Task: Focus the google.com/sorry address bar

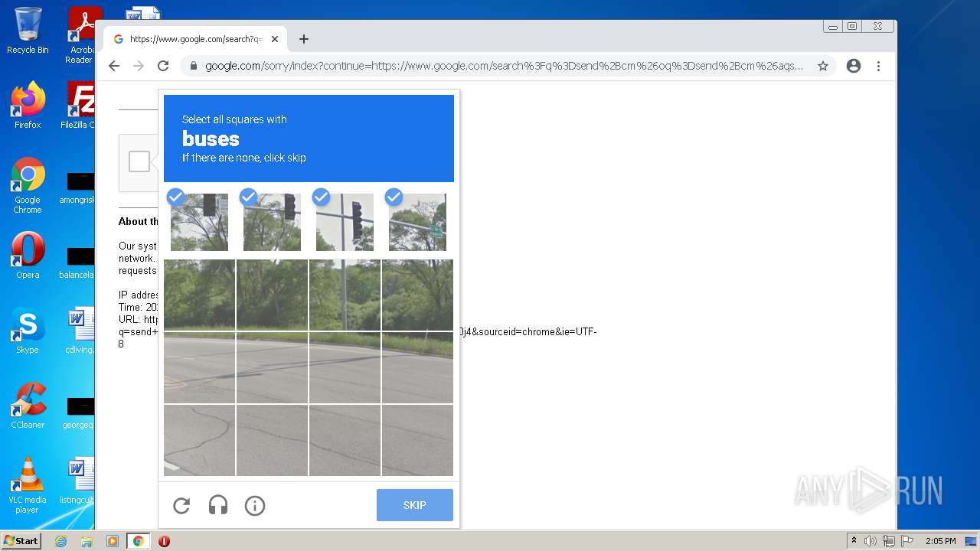Action: click(505, 66)
